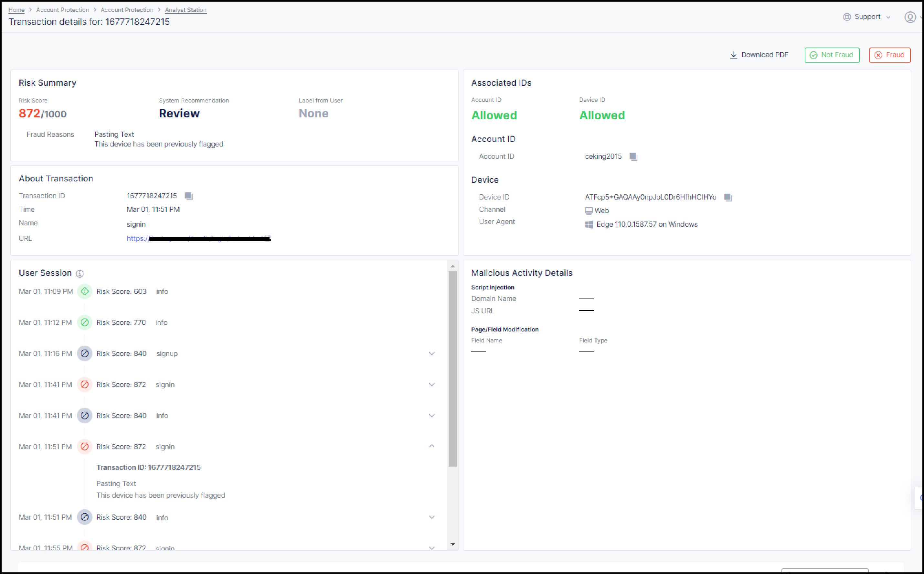Copy the Transaction ID using the copy icon
The image size is (924, 574).
(x=188, y=196)
